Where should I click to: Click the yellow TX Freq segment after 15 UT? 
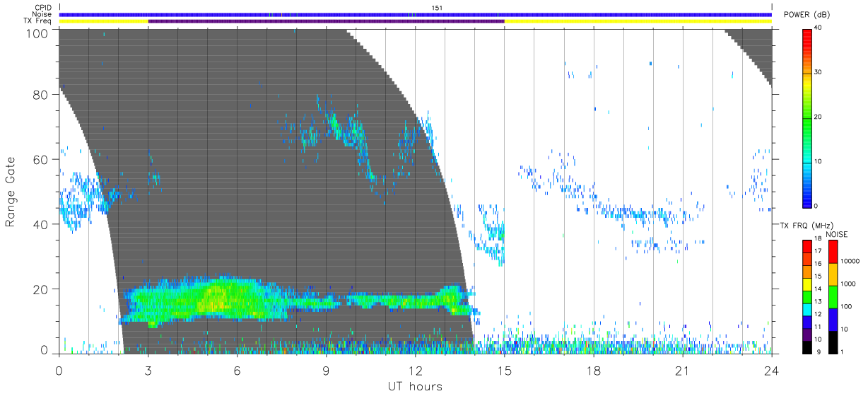(638, 21)
